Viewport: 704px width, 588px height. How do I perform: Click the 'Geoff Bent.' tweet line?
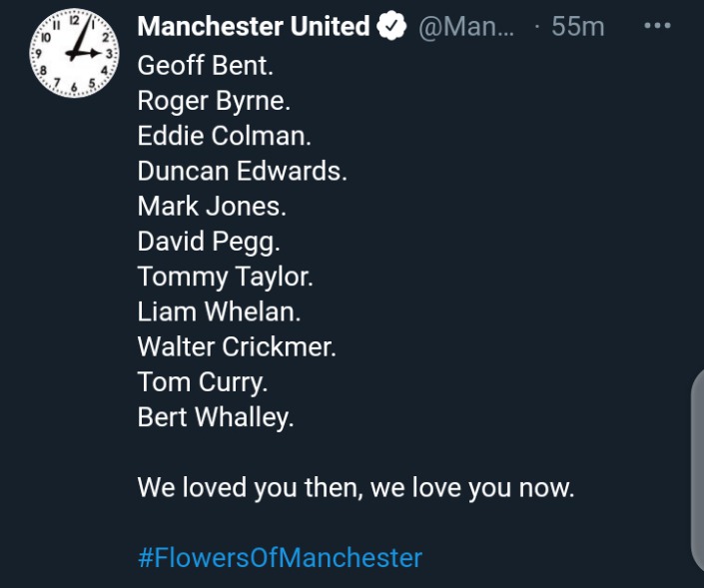click(205, 66)
